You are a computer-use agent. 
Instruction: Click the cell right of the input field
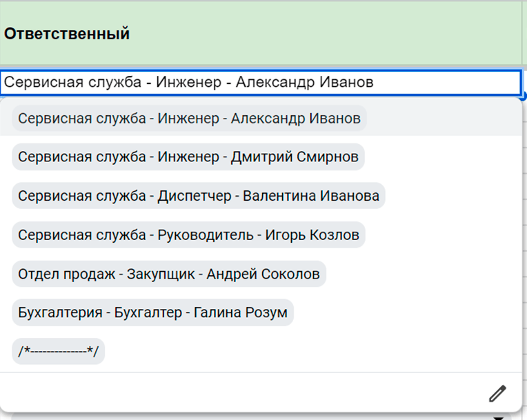[x=524, y=83]
